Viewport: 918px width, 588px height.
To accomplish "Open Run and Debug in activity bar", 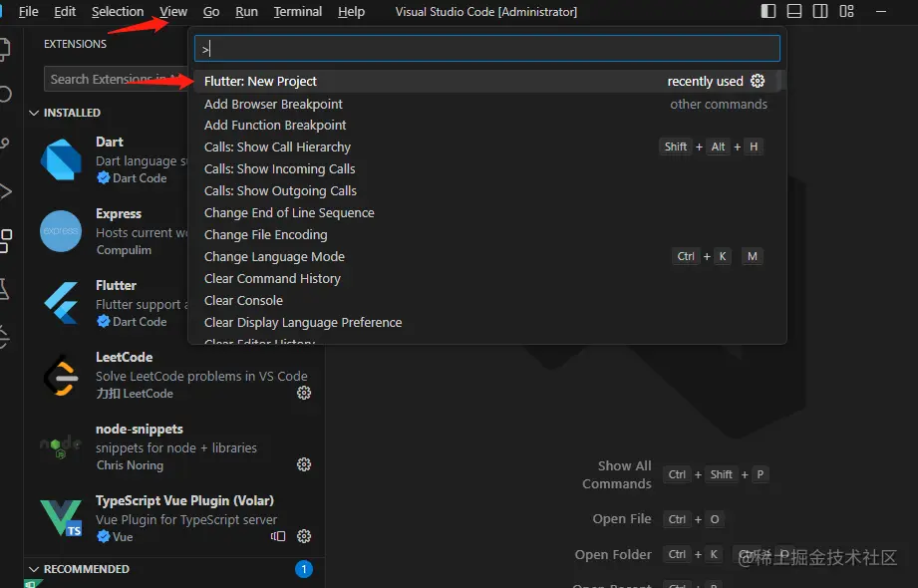I will (x=5, y=191).
